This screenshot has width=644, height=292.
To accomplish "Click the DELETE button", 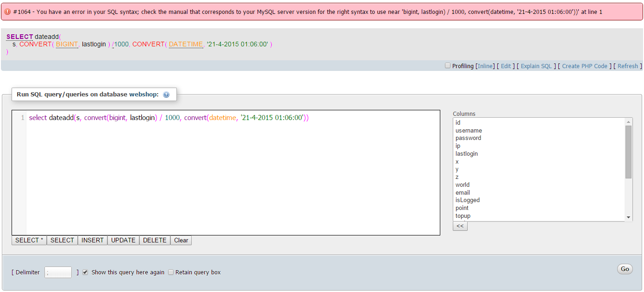I will click(x=155, y=240).
